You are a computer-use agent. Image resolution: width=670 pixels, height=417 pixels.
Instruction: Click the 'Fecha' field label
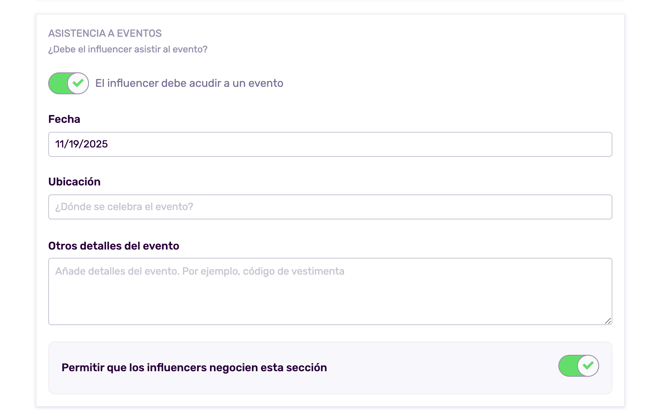tap(64, 119)
